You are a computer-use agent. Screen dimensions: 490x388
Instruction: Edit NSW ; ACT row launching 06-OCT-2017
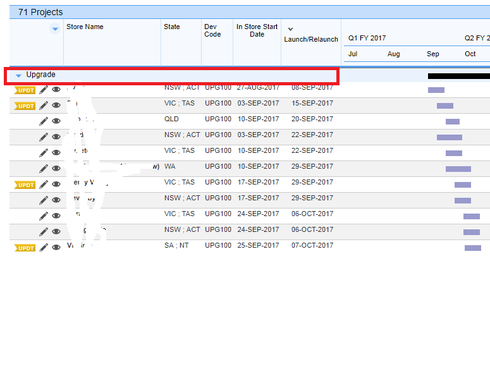coord(43,232)
